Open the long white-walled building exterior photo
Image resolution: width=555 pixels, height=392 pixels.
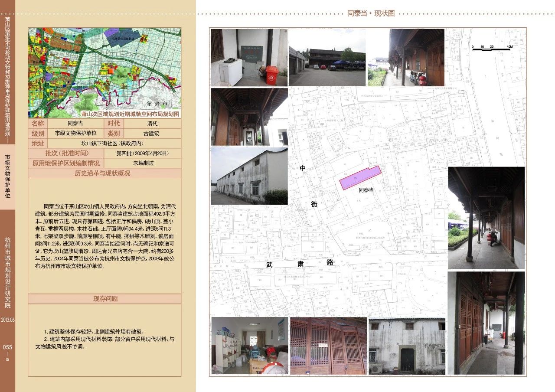(249, 176)
